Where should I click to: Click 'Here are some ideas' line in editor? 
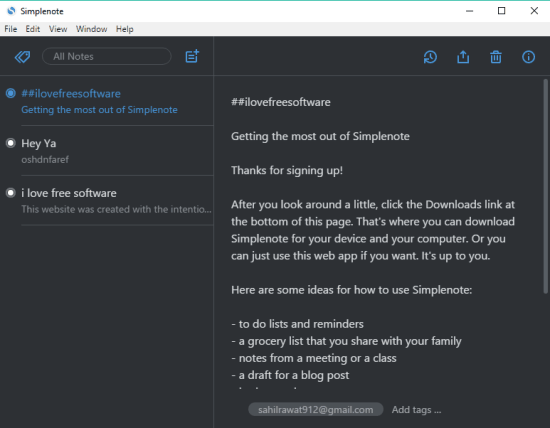coord(351,290)
